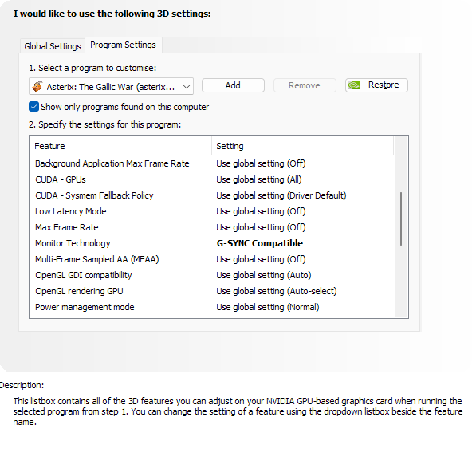Click the NVIDIA logo on Restore button
This screenshot has height=468, width=476.
(x=354, y=85)
